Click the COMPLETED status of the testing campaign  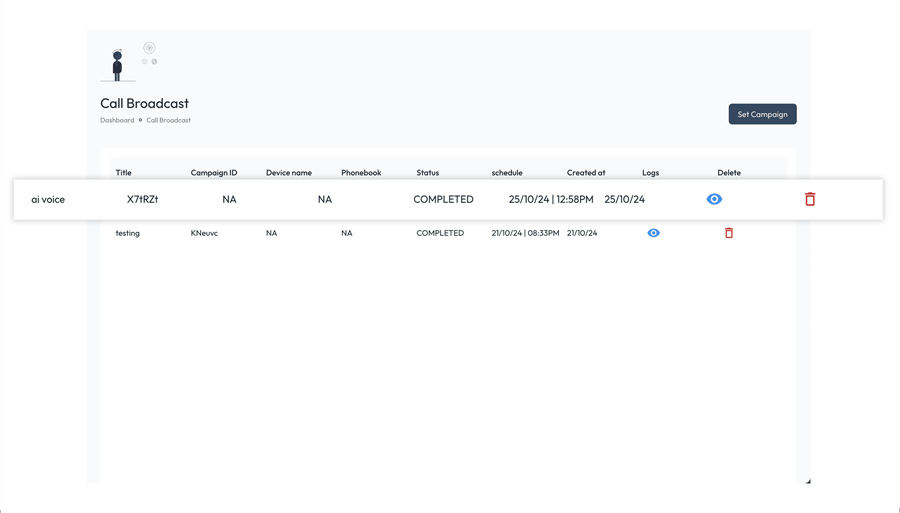(440, 233)
